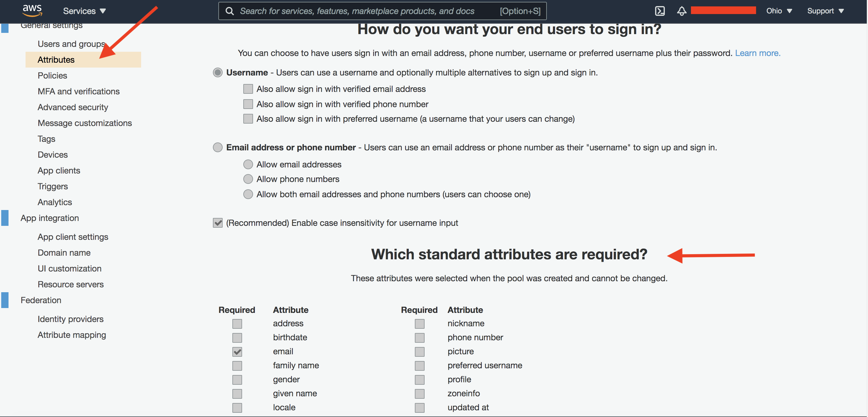Check the nickname required attribute box

click(x=419, y=324)
